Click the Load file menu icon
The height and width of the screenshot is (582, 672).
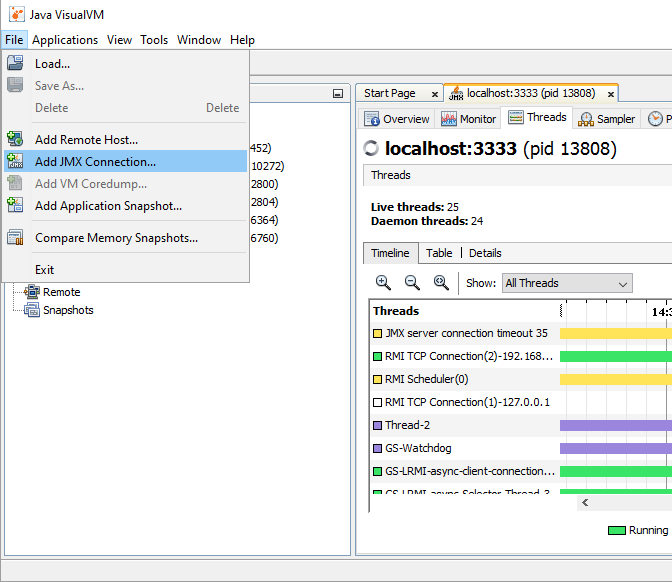[x=15, y=64]
